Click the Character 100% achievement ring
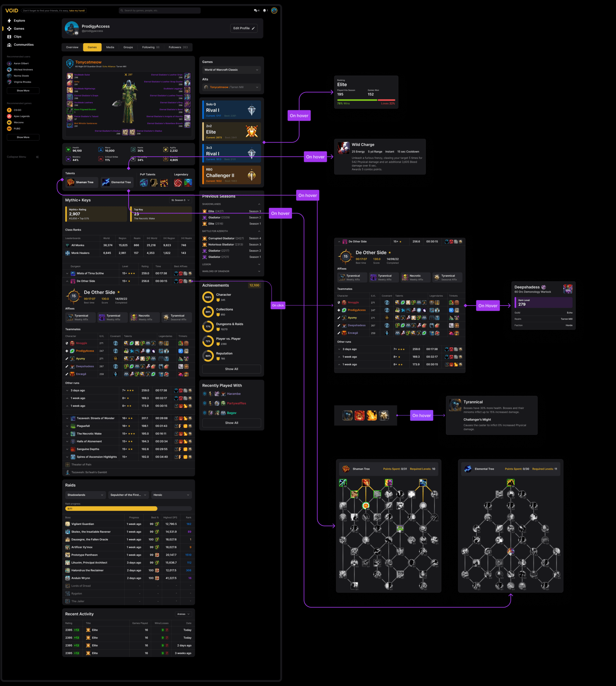Image resolution: width=616 pixels, height=686 pixels. [208, 297]
